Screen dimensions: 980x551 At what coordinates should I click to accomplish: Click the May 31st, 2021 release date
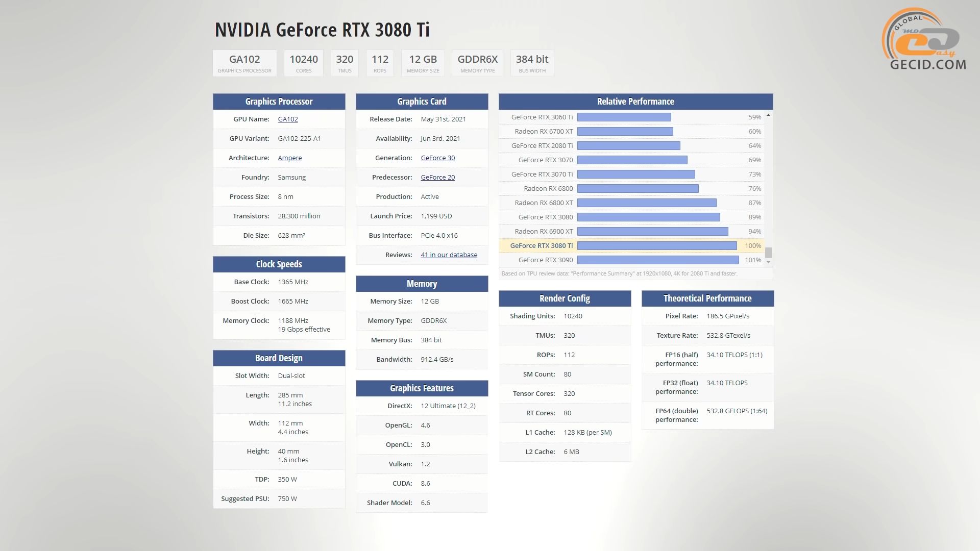[x=443, y=119]
